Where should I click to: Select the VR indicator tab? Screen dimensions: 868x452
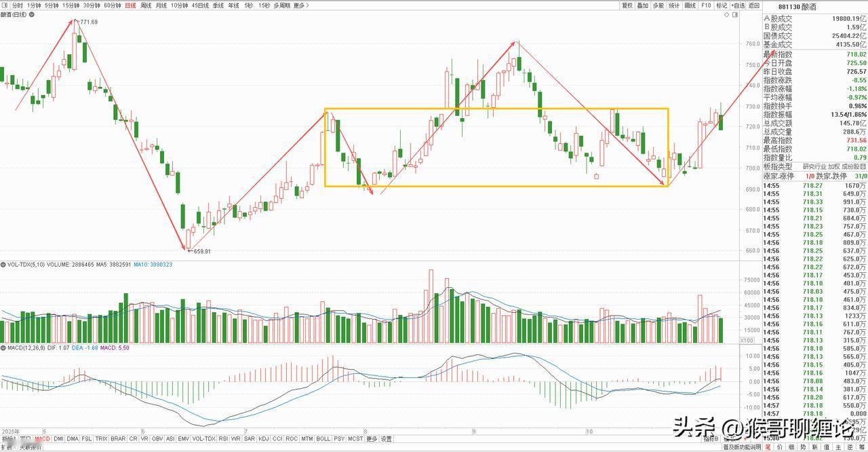click(144, 439)
